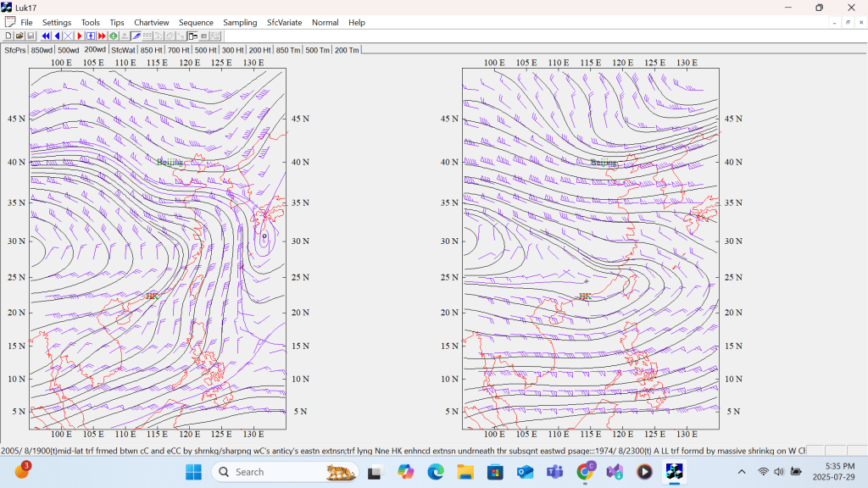Toggle the wind barb display icon

click(136, 36)
